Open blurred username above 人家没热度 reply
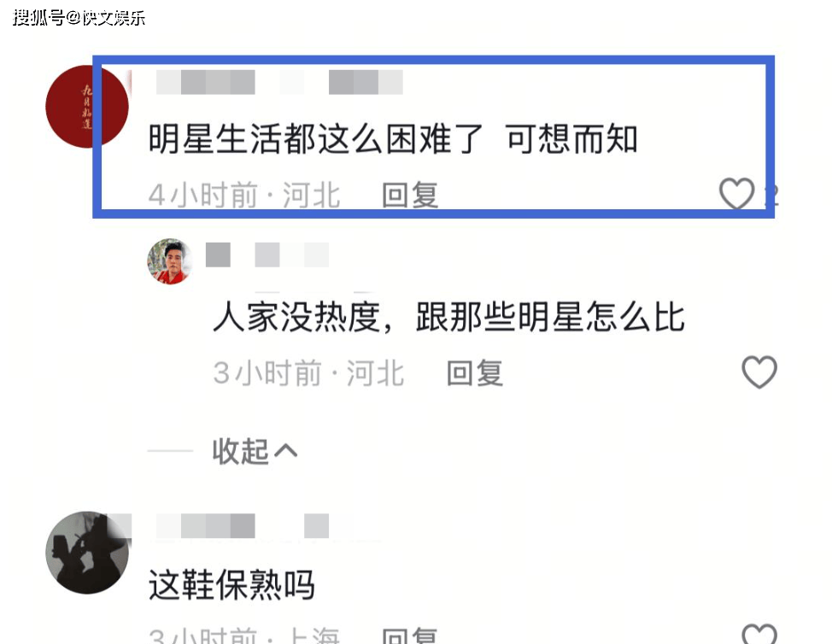Viewport: 832px width, 644px height. click(x=267, y=255)
